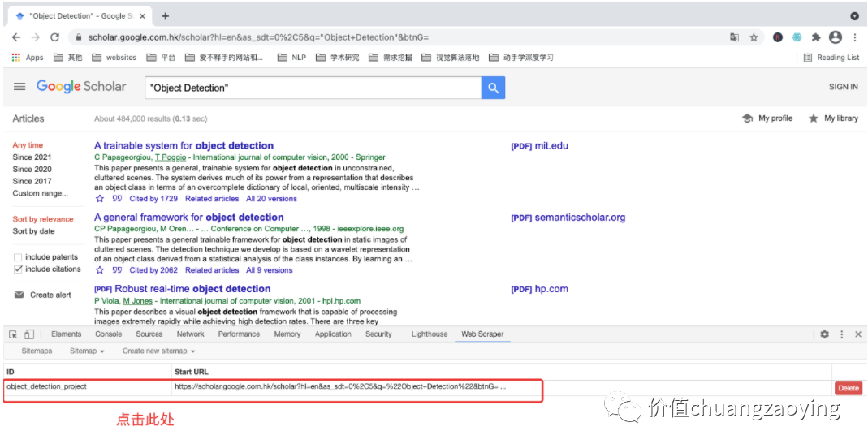The width and height of the screenshot is (868, 448).
Task: Click the Create alert envelope icon
Action: click(x=19, y=295)
